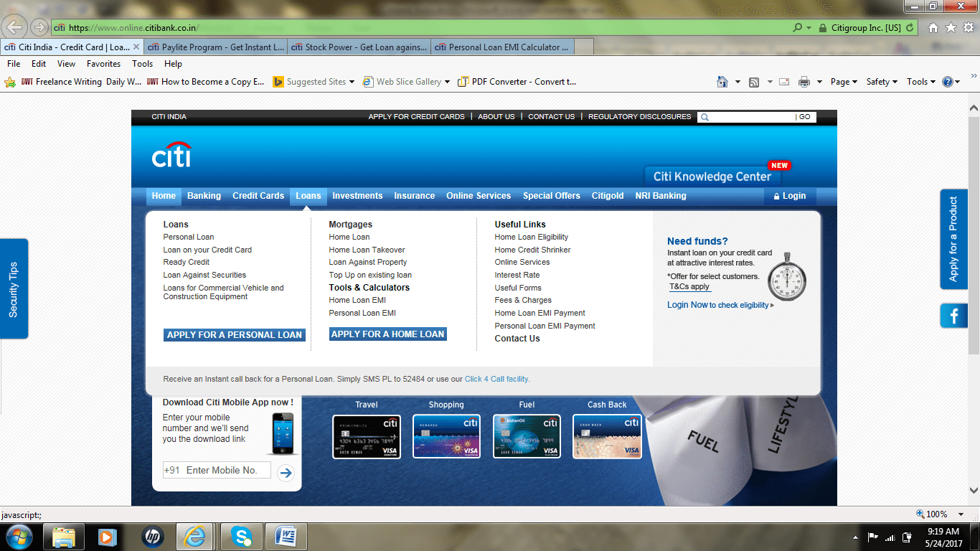Click the Citi logo on the page
Image resolution: width=980 pixels, height=551 pixels.
point(171,154)
